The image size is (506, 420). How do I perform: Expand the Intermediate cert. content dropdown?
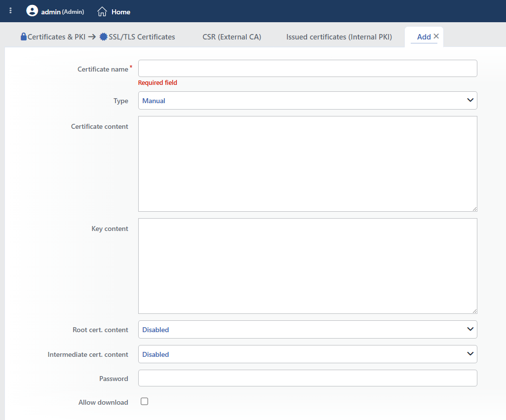click(x=308, y=354)
